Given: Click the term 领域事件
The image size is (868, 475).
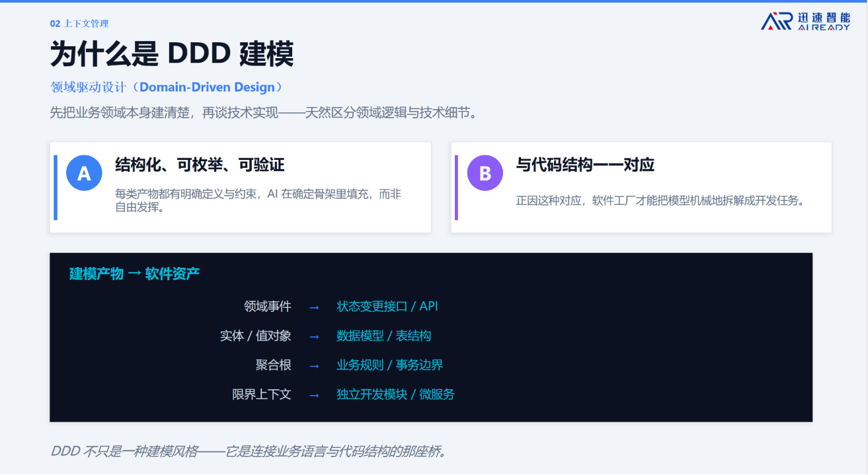Looking at the screenshot, I should [268, 307].
